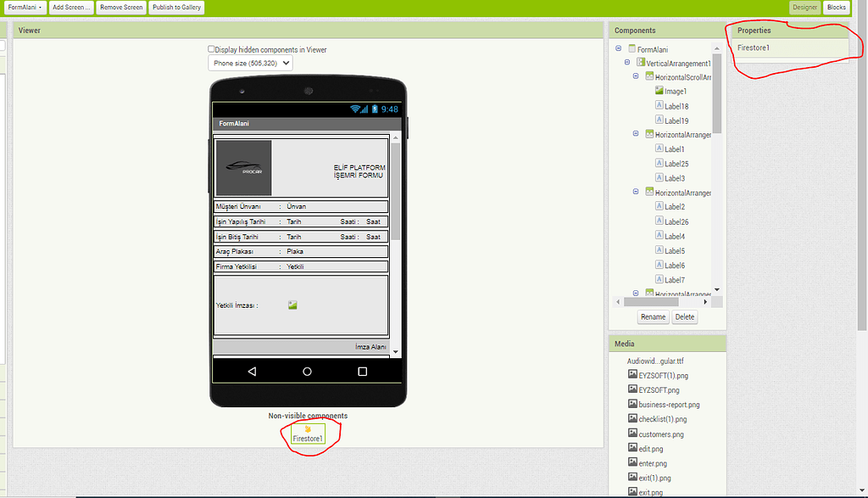Select the Designer tab

pyautogui.click(x=804, y=7)
